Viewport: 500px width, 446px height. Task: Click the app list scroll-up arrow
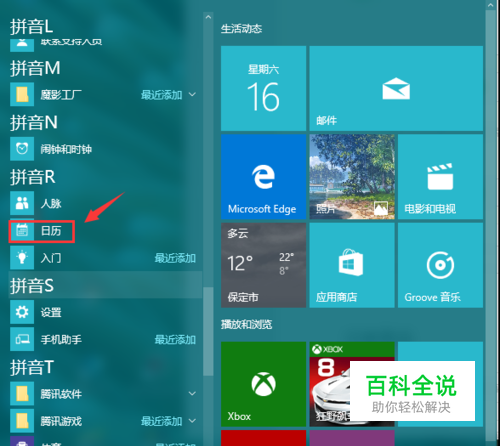pyautogui.click(x=208, y=17)
